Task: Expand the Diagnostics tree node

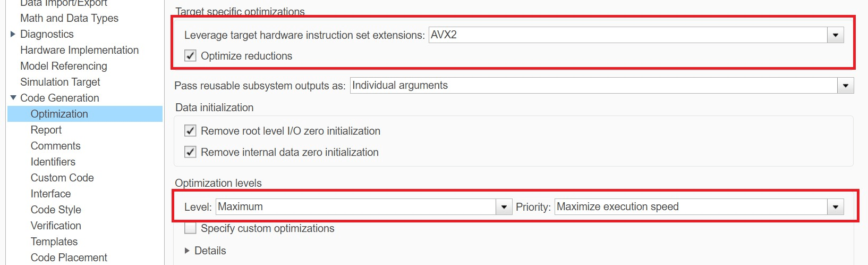Action: coord(13,34)
